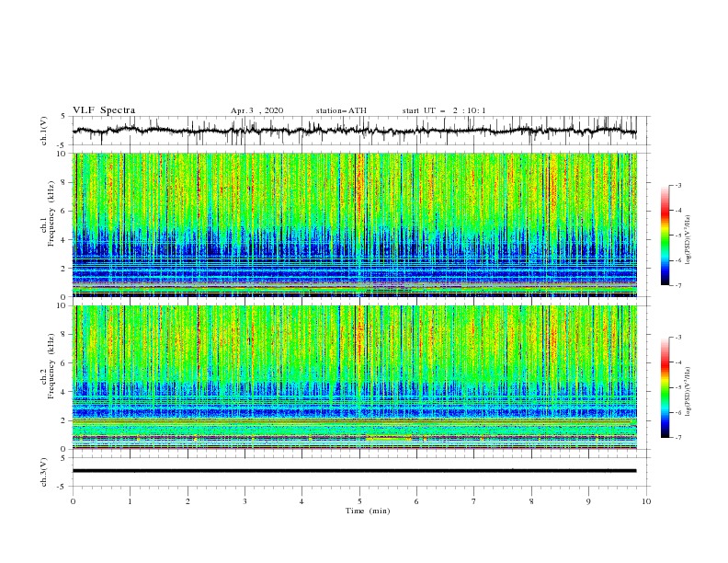Click the lower colorbar's 'log(PSD)(V²/Hz)' label

tap(688, 391)
